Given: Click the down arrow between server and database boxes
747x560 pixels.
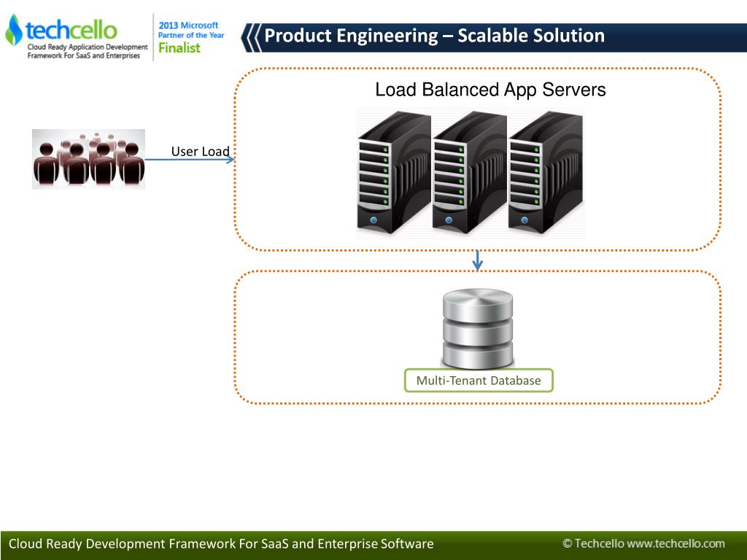Looking at the screenshot, I should (477, 260).
